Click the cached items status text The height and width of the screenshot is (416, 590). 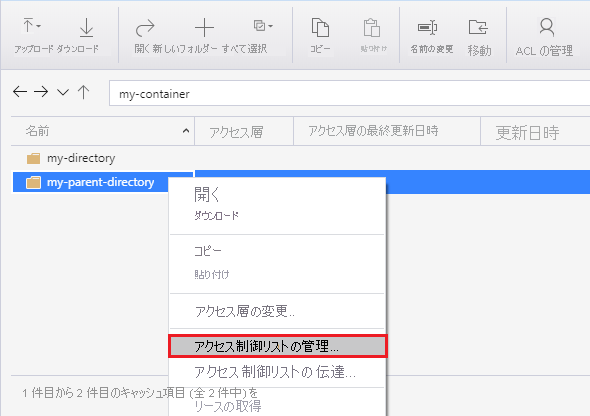click(x=140, y=393)
